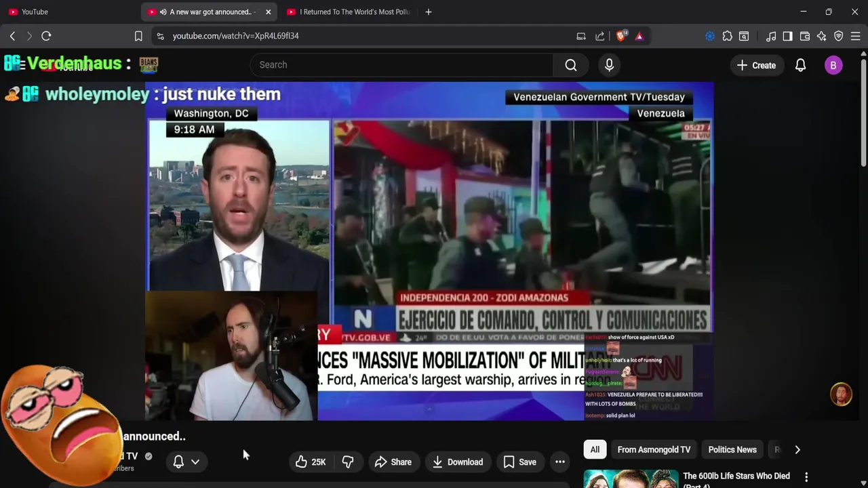
Task: Open the browser share icon in address bar
Action: [x=600, y=36]
